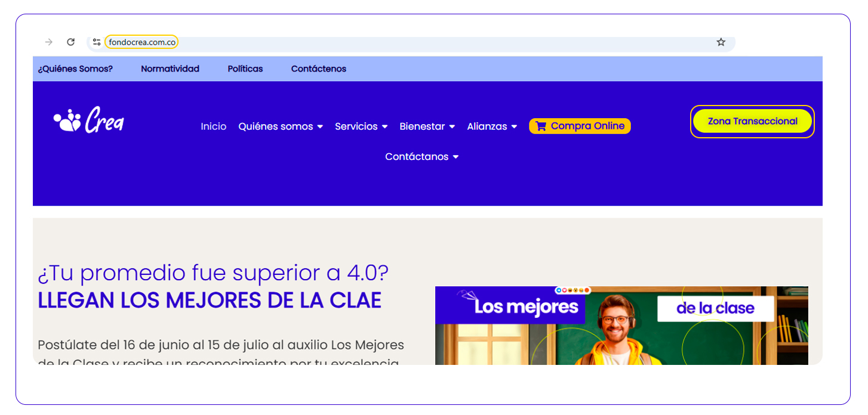Reload the page with refresh icon
Image resolution: width=868 pixels, height=415 pixels.
[70, 42]
